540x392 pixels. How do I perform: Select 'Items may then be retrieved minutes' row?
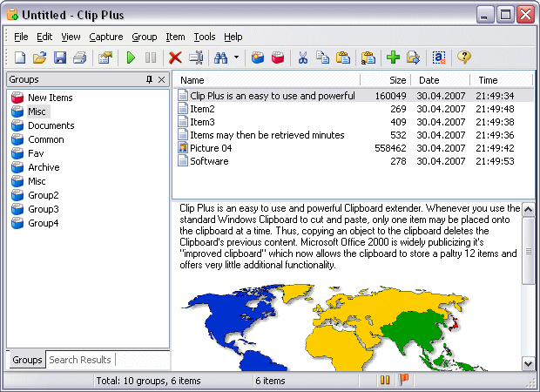click(x=354, y=135)
